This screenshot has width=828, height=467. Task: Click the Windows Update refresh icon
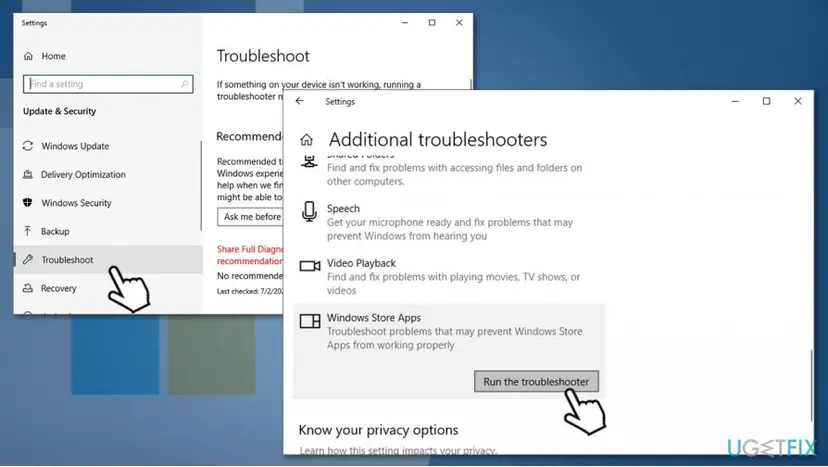point(28,146)
